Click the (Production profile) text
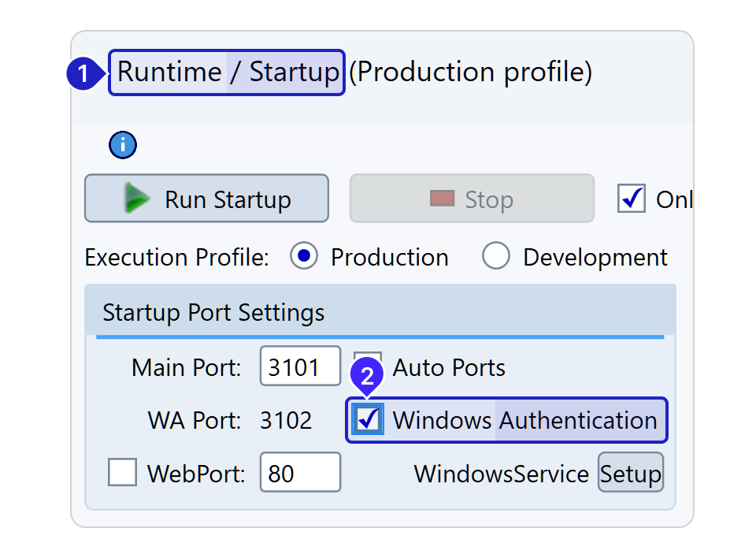Image resolution: width=756 pixels, height=558 pixels. click(471, 73)
